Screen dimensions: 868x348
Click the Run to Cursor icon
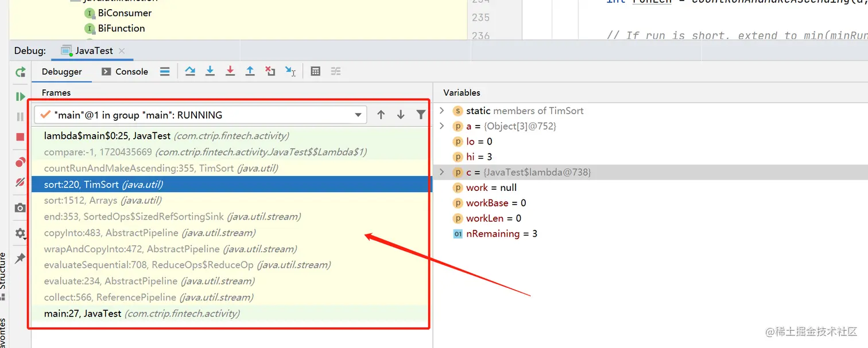pyautogui.click(x=290, y=71)
